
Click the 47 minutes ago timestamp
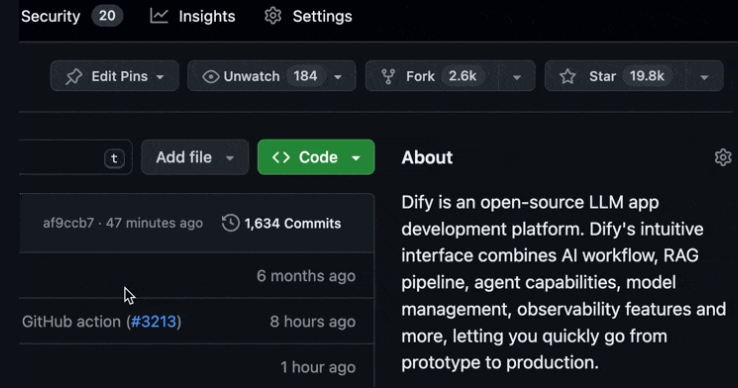coord(154,223)
